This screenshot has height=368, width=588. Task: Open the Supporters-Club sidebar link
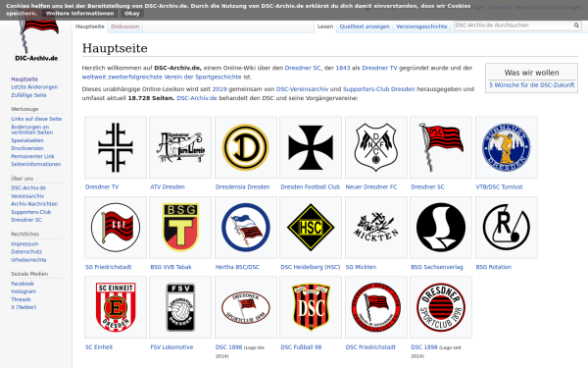tap(30, 212)
